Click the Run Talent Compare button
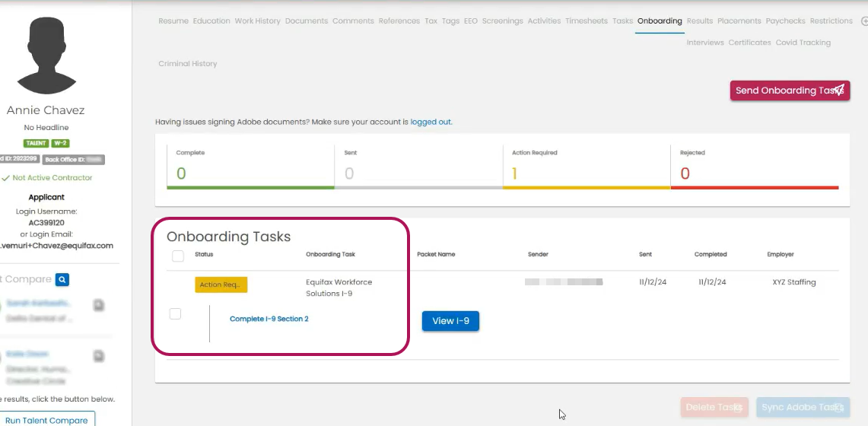The width and height of the screenshot is (868, 426). click(x=46, y=420)
